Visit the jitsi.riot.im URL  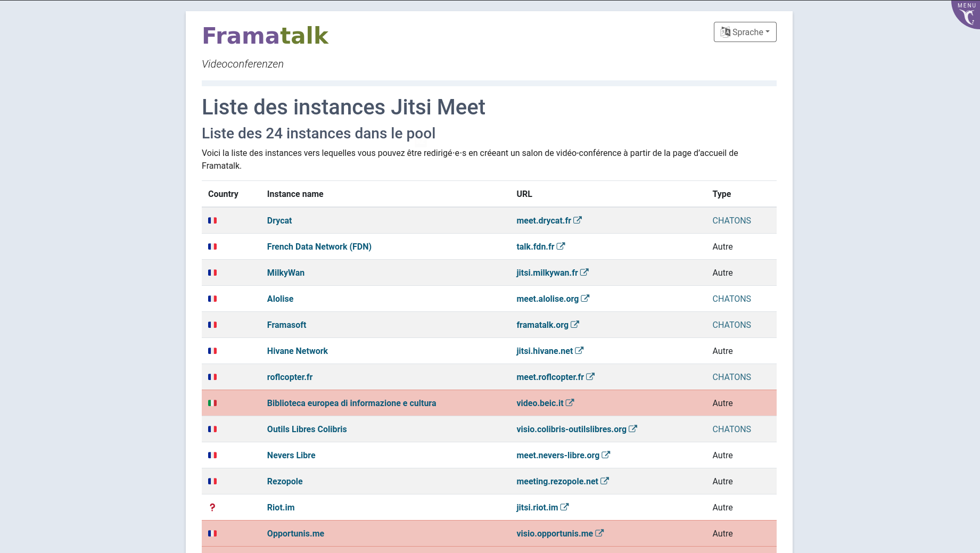click(537, 507)
